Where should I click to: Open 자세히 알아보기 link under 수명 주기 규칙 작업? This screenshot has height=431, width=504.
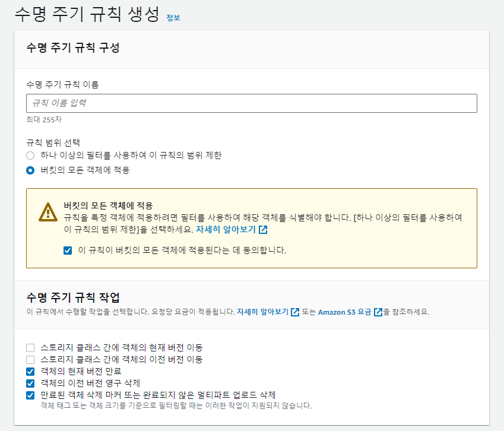pyautogui.click(x=262, y=312)
